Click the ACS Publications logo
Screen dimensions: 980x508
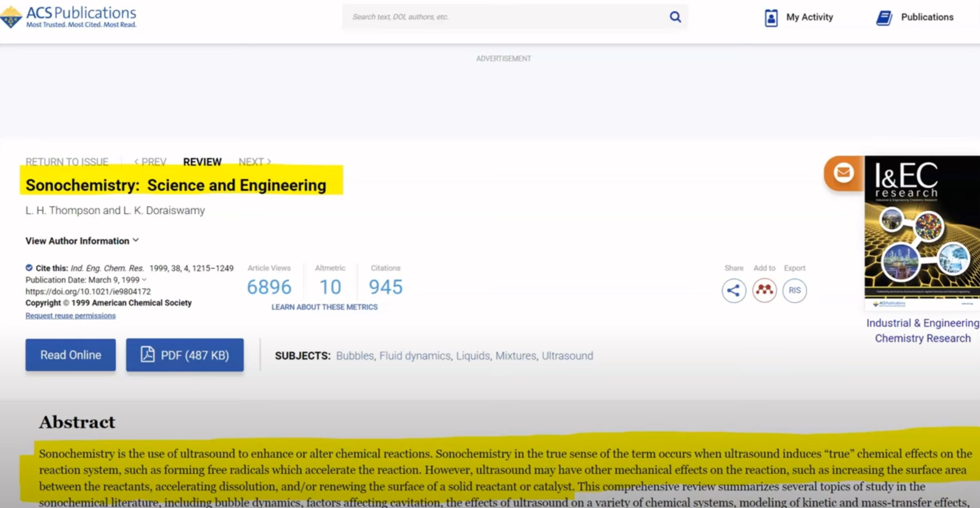[69, 17]
